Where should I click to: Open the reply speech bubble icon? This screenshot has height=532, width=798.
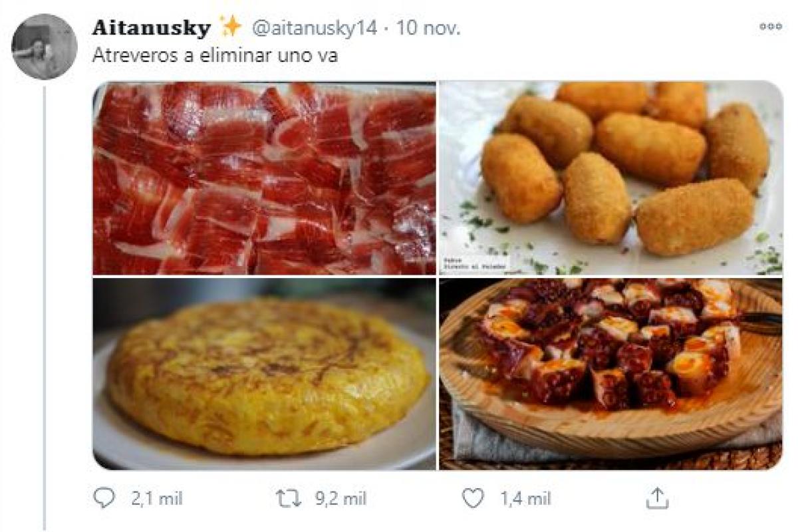pos(103,498)
